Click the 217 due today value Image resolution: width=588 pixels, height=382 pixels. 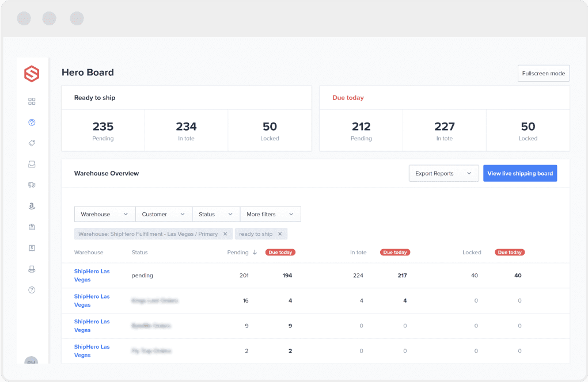coord(402,275)
